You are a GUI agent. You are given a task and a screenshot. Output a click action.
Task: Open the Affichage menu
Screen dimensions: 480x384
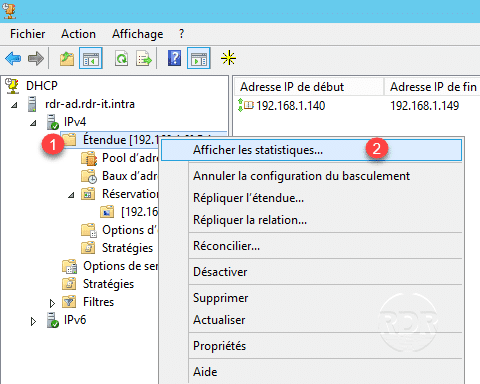click(138, 34)
